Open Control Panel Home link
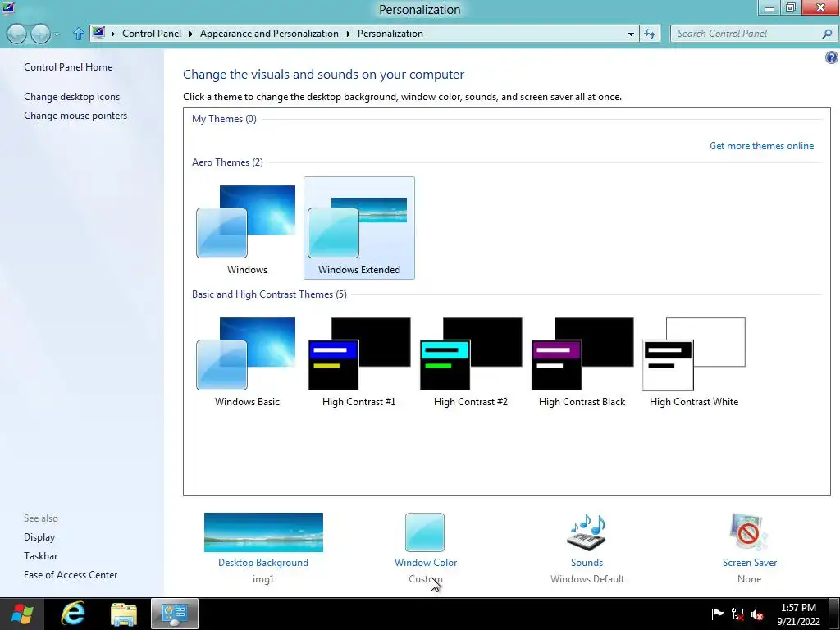This screenshot has height=630, width=840. (68, 67)
